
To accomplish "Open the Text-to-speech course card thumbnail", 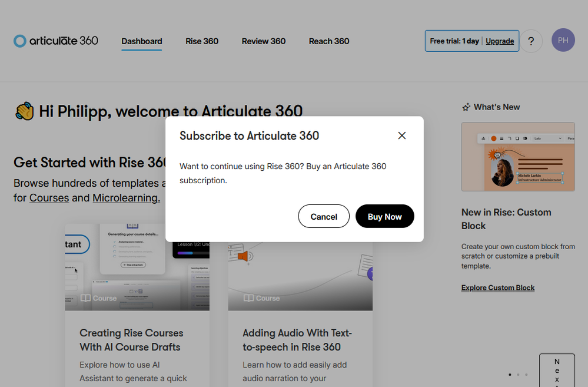I will 300,276.
